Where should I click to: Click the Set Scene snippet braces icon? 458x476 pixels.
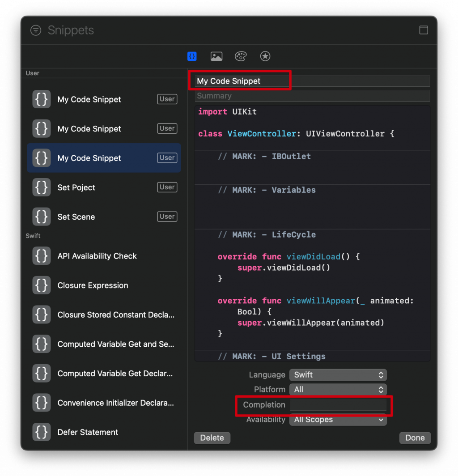click(42, 217)
